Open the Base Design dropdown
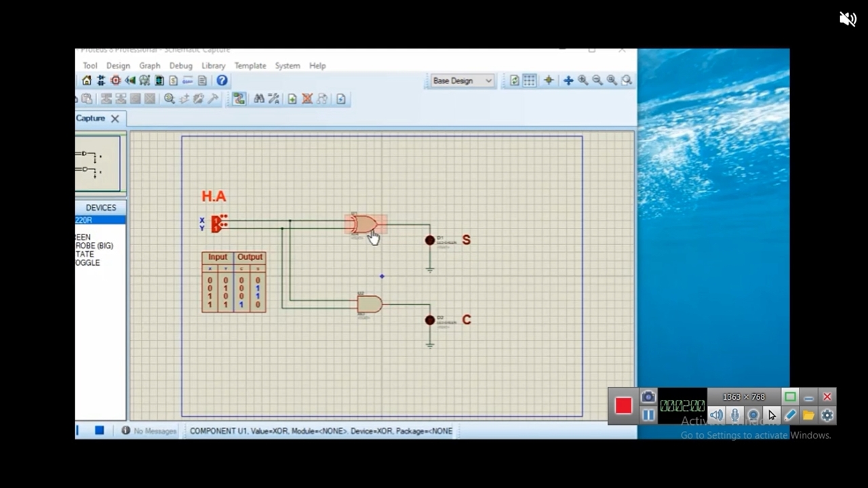This screenshot has height=488, width=868. [462, 81]
